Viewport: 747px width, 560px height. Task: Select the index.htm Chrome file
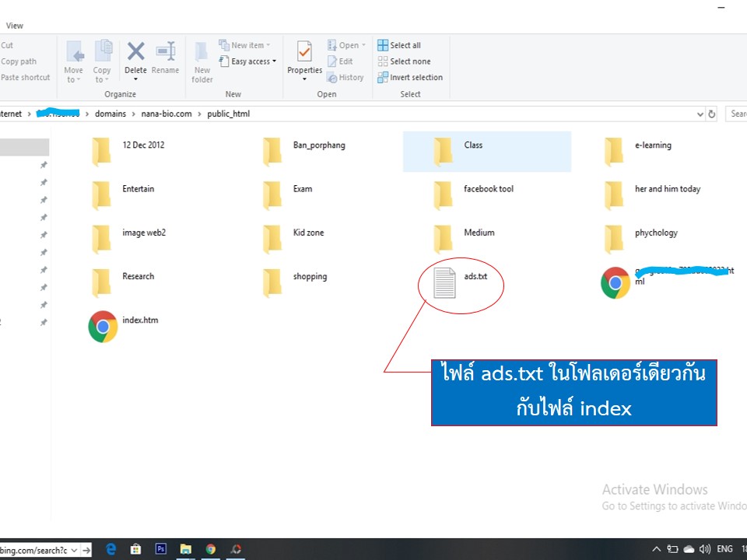point(103,327)
